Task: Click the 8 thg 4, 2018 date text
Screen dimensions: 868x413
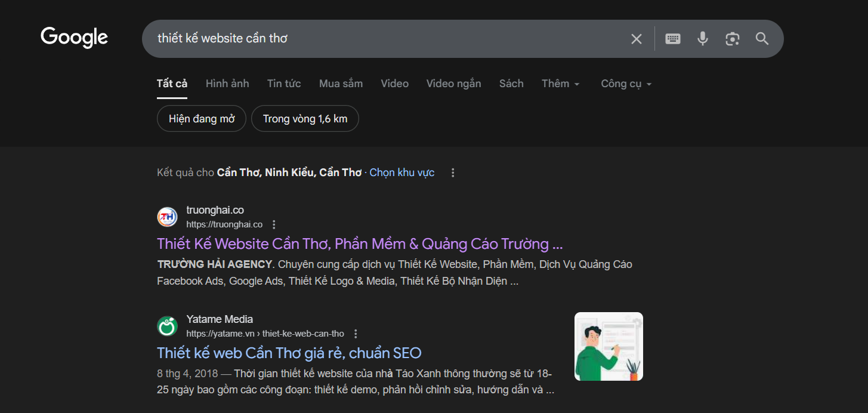Action: (187, 374)
